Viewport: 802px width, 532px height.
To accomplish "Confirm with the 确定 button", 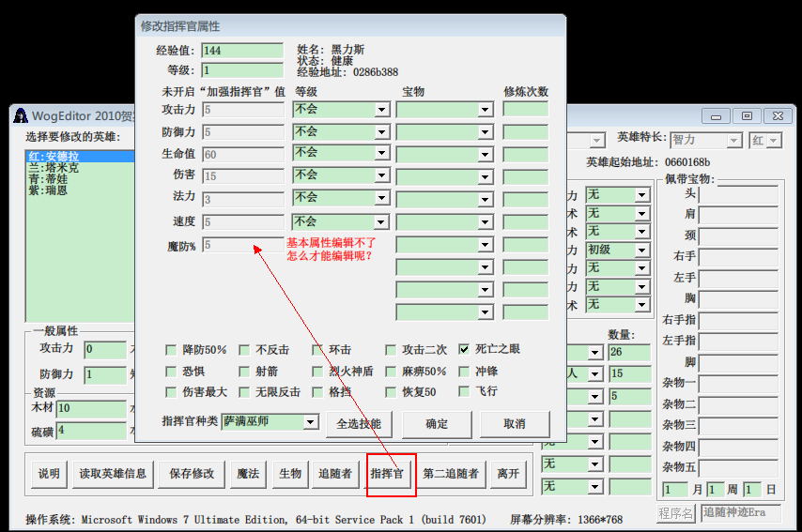I will click(x=437, y=424).
